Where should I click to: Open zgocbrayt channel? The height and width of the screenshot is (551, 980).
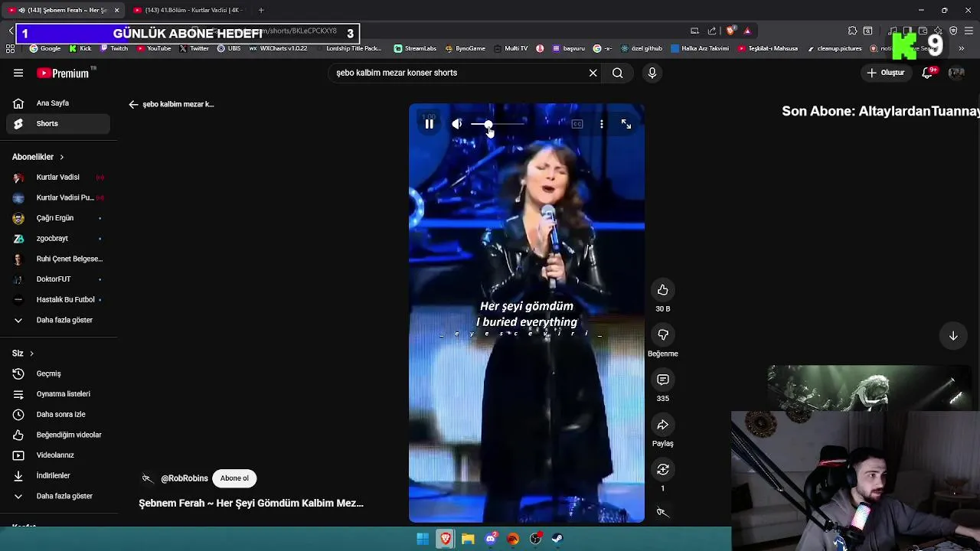click(58, 238)
